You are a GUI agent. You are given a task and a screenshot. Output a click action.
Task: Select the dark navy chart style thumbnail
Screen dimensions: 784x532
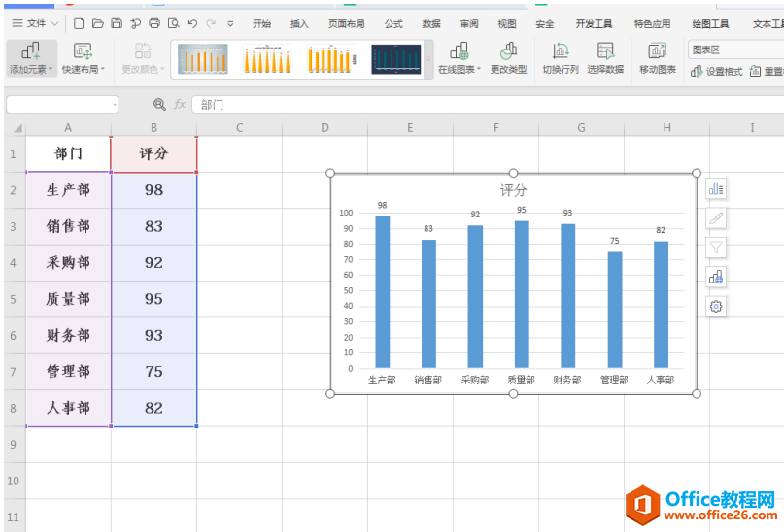[396, 59]
